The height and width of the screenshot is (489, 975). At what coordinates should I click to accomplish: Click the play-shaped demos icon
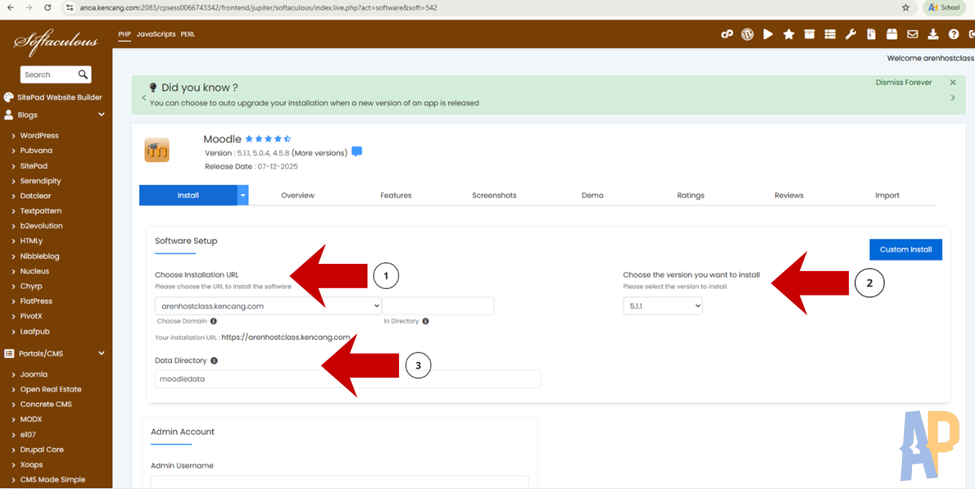point(768,34)
